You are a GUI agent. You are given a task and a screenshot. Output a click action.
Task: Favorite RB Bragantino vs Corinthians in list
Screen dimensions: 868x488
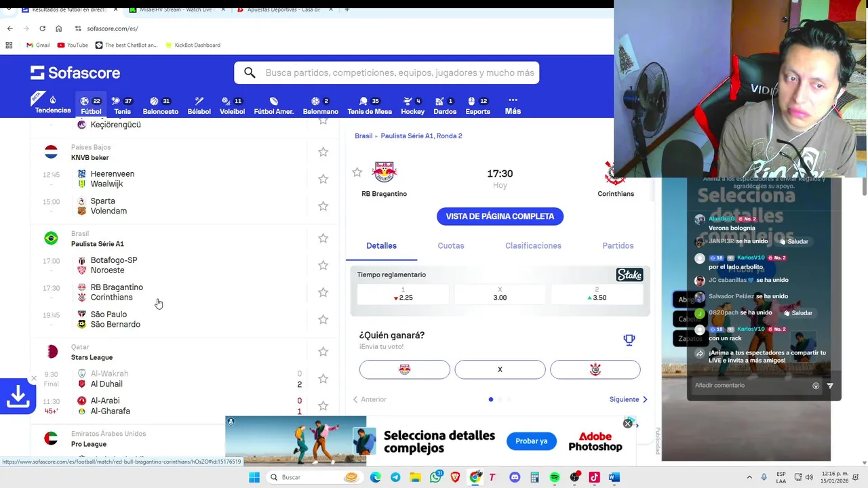(323, 292)
